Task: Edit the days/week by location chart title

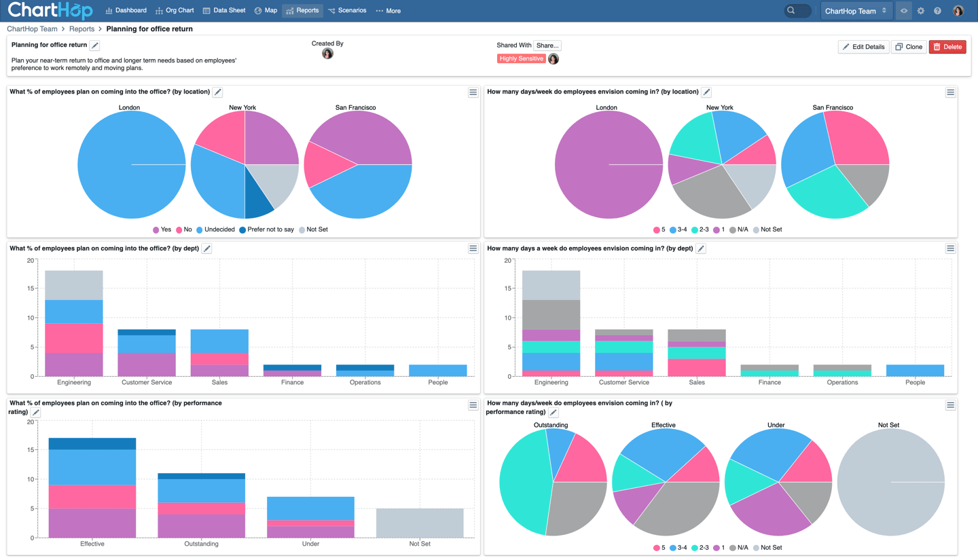Action: [x=706, y=92]
